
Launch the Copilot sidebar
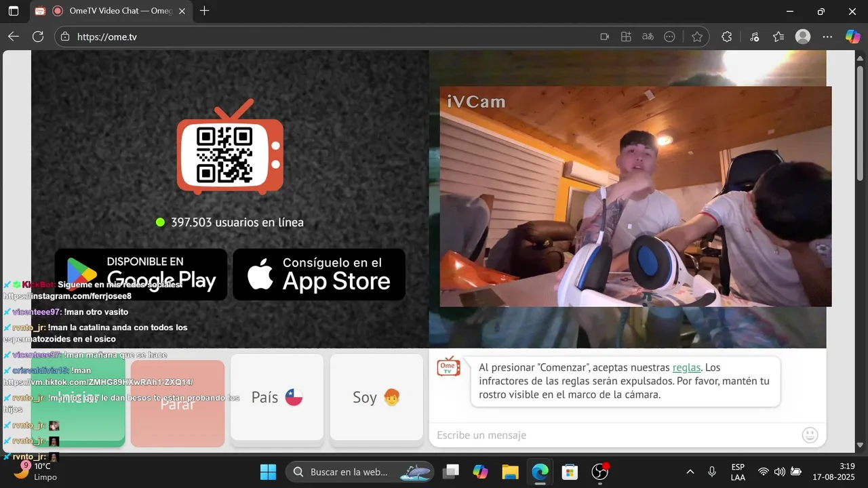[852, 37]
